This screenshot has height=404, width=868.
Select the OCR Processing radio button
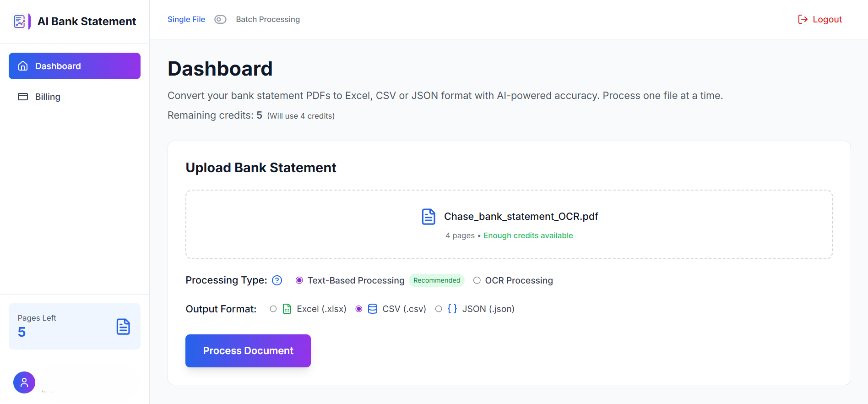click(x=477, y=280)
